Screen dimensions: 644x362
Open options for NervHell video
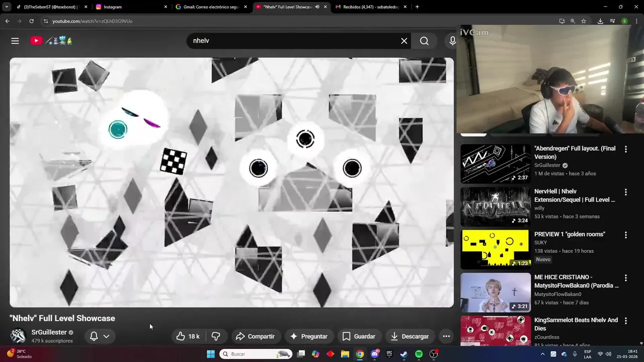pyautogui.click(x=626, y=192)
